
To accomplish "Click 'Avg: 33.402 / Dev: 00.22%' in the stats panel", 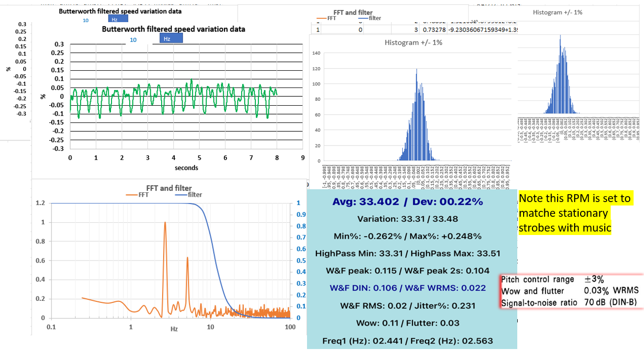I will [x=407, y=202].
